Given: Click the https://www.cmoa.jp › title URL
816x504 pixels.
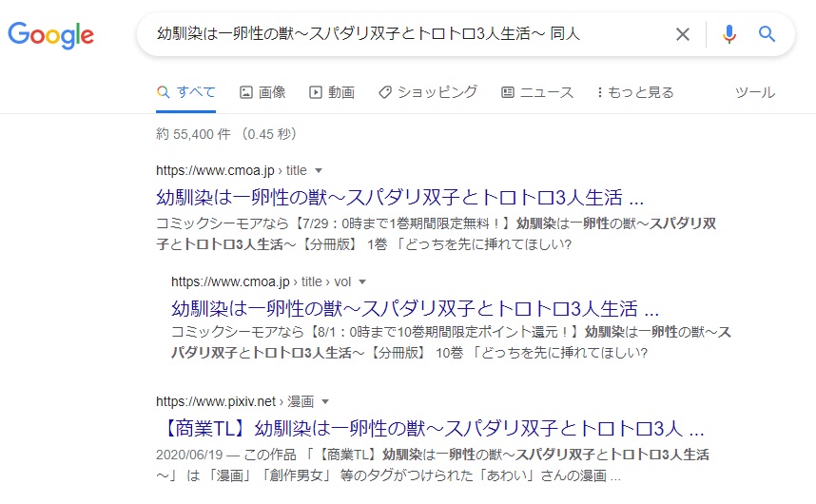Looking at the screenshot, I should pos(231,170).
